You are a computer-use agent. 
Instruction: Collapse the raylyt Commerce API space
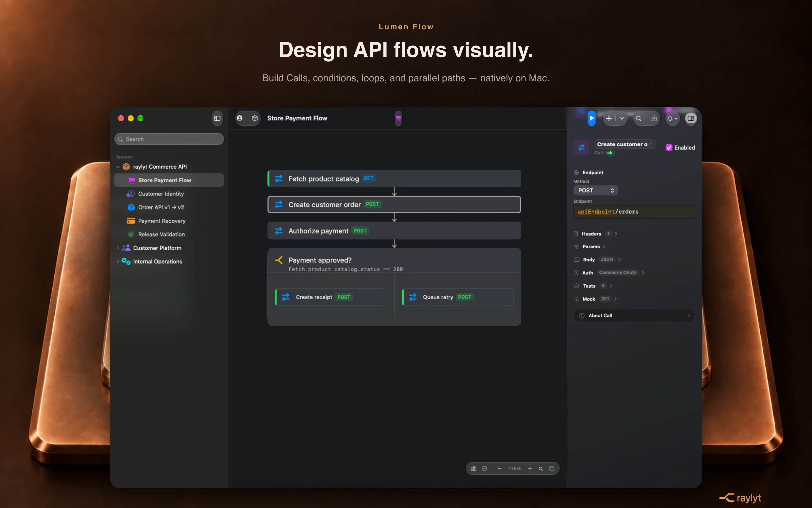(118, 167)
